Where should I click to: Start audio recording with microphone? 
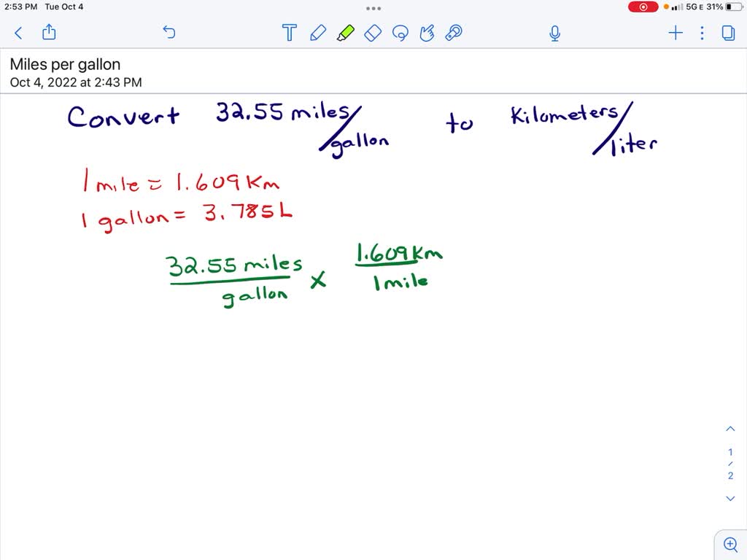554,33
